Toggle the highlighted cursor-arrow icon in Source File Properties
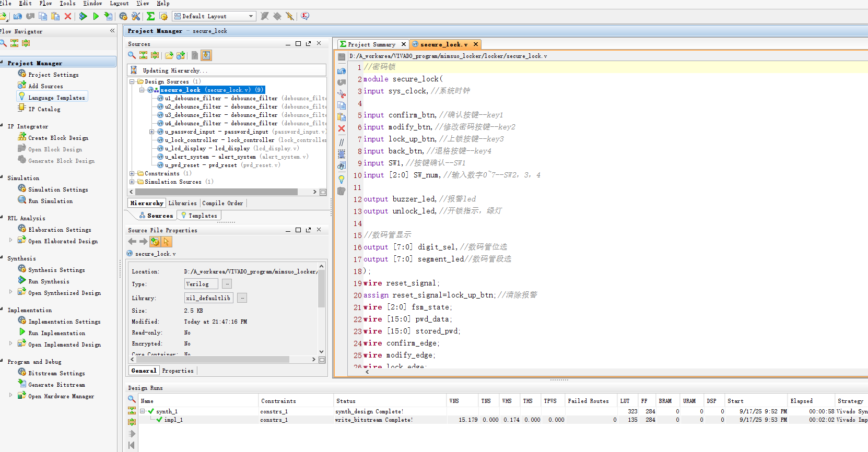Image resolution: width=868 pixels, height=452 pixels. click(167, 242)
